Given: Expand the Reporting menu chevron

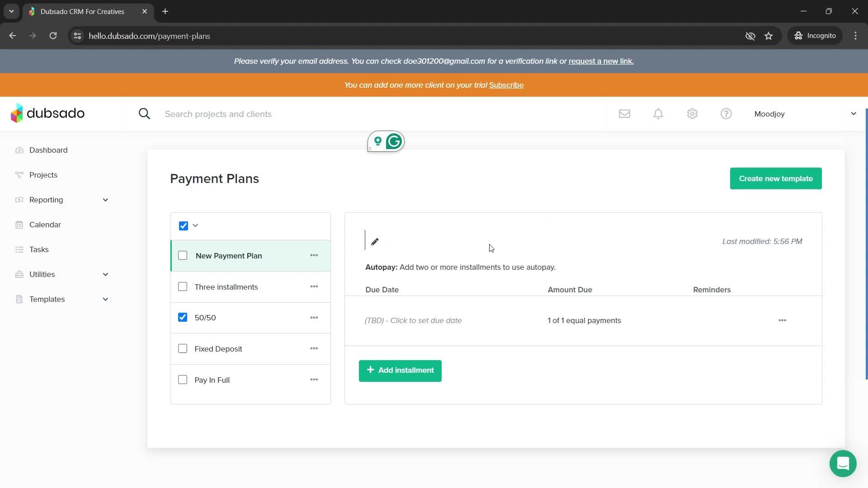Looking at the screenshot, I should tap(105, 200).
